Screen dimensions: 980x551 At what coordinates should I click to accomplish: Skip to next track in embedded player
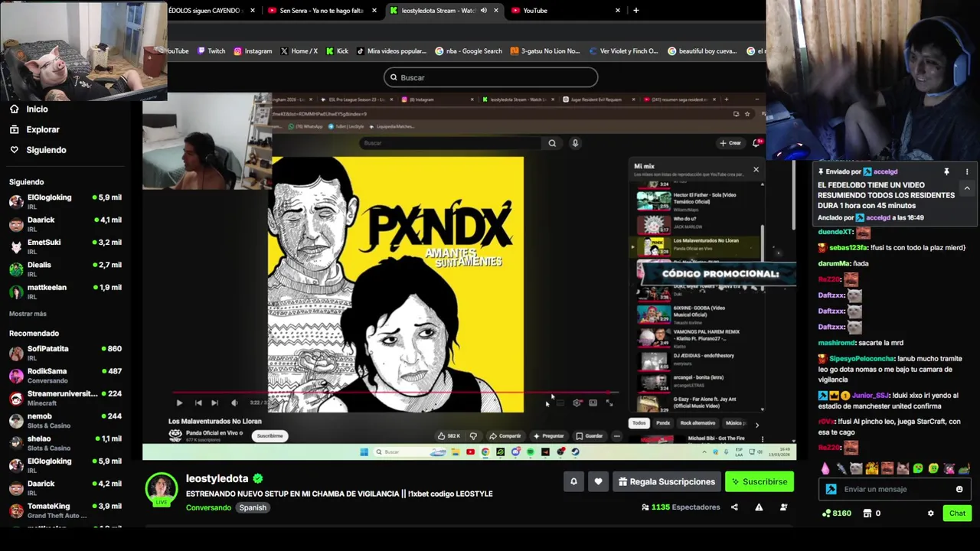click(215, 403)
